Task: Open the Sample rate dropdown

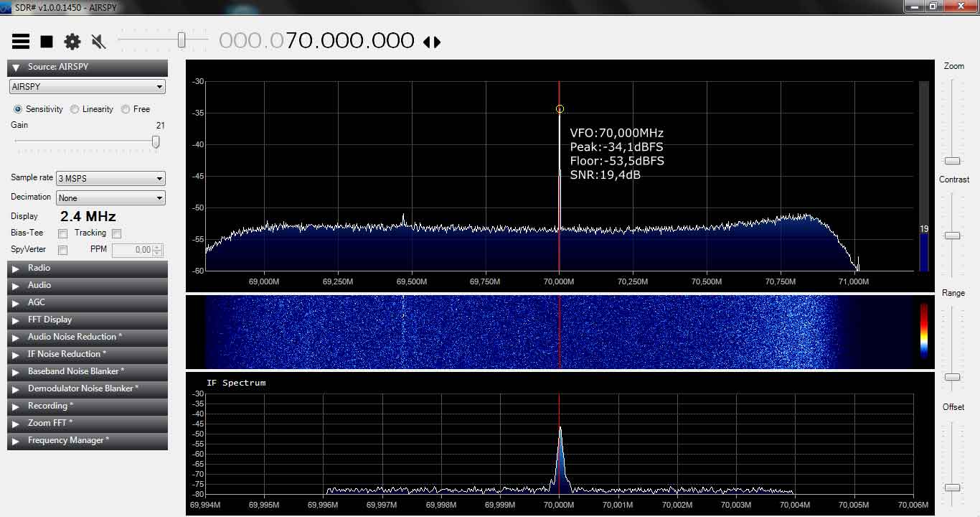Action: click(110, 179)
